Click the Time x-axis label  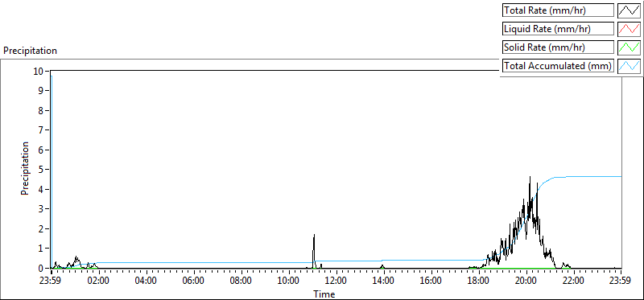[x=324, y=294]
